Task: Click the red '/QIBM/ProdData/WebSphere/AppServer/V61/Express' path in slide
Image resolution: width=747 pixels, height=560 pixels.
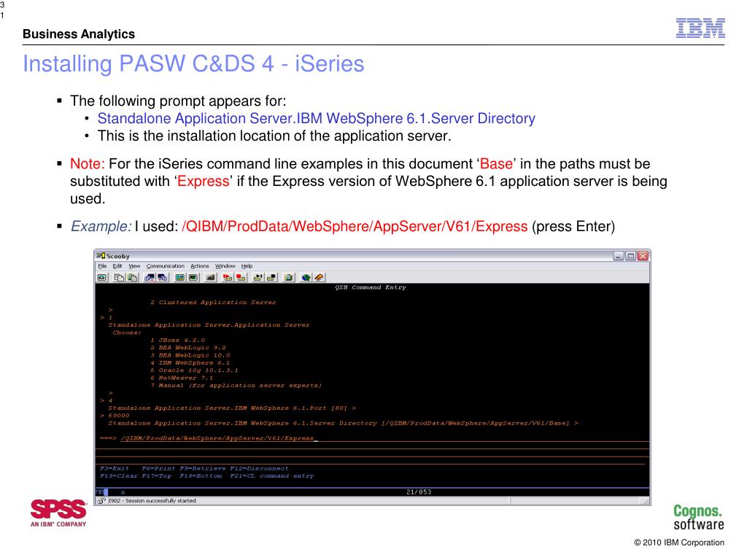Action: click(355, 226)
